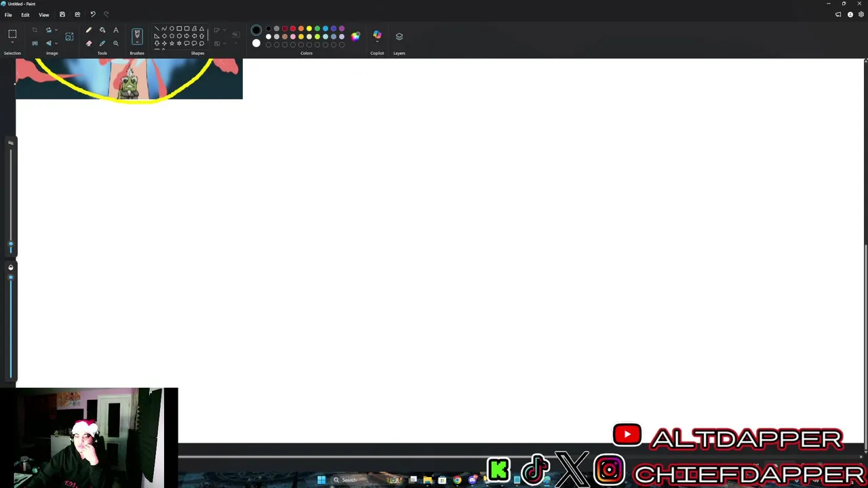868x488 pixels.
Task: Select the rectangular Selection tool
Action: 12,33
